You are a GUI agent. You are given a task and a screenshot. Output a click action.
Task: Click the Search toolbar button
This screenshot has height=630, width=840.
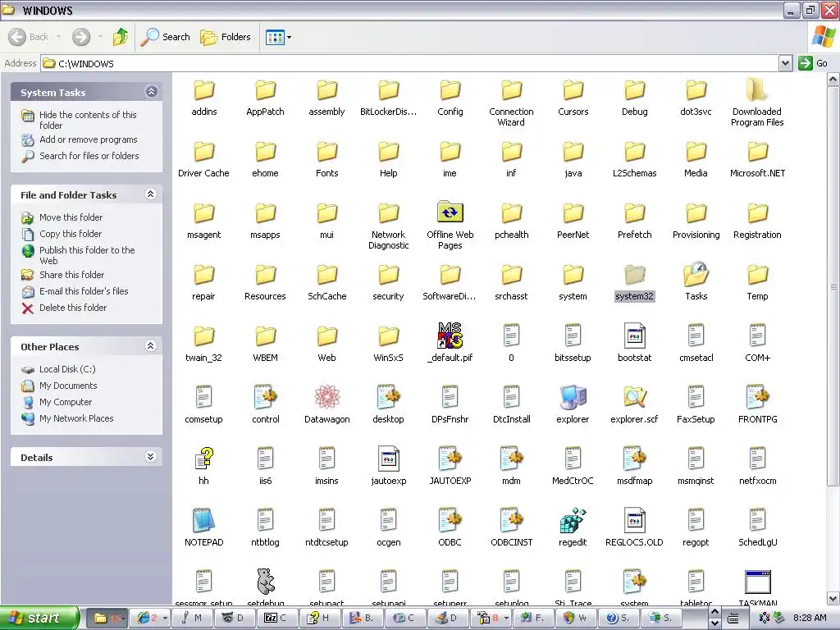(x=166, y=37)
